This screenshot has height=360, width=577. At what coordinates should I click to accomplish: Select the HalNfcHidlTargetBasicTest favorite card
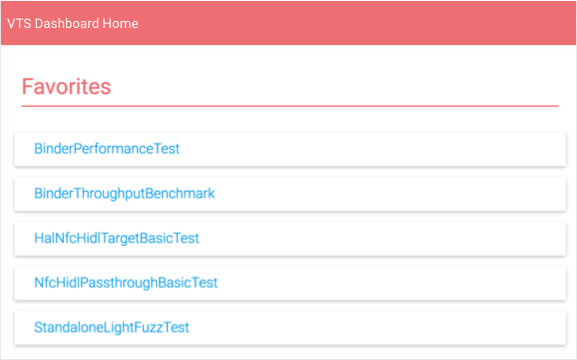tap(290, 239)
